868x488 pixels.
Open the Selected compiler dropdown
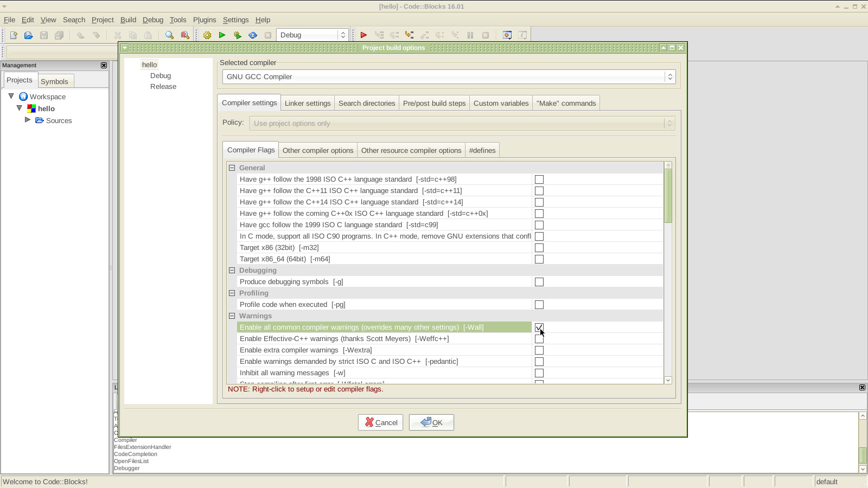click(x=449, y=77)
